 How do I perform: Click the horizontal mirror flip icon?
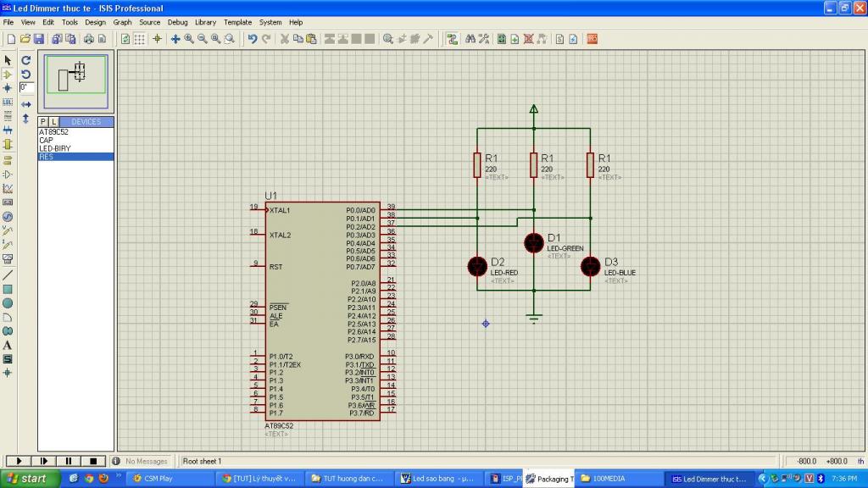(x=26, y=103)
